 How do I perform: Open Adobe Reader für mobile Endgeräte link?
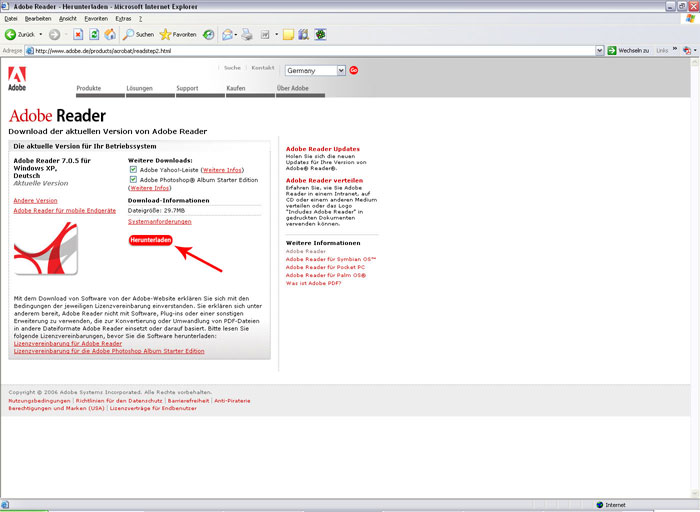pyautogui.click(x=65, y=210)
